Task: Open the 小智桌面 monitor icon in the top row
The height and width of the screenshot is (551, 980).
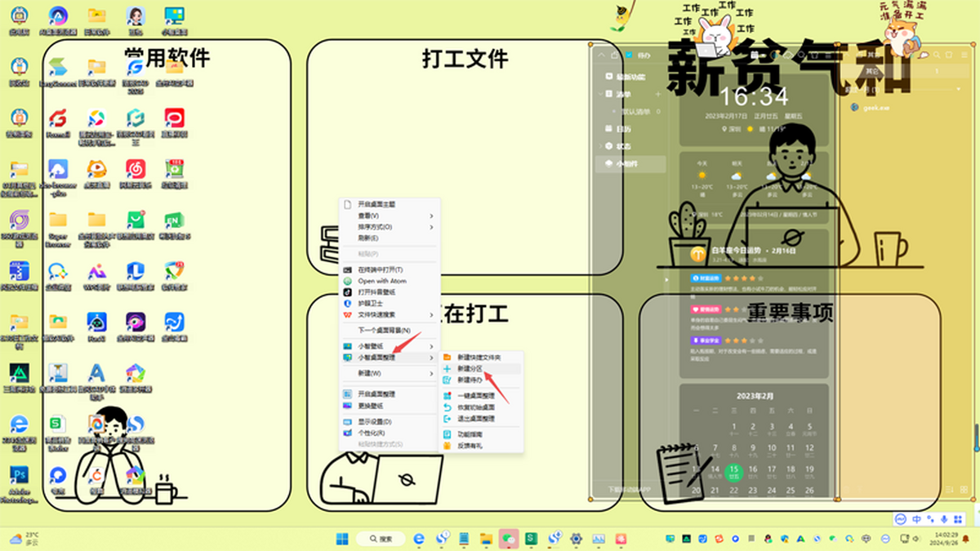Action: point(175,21)
